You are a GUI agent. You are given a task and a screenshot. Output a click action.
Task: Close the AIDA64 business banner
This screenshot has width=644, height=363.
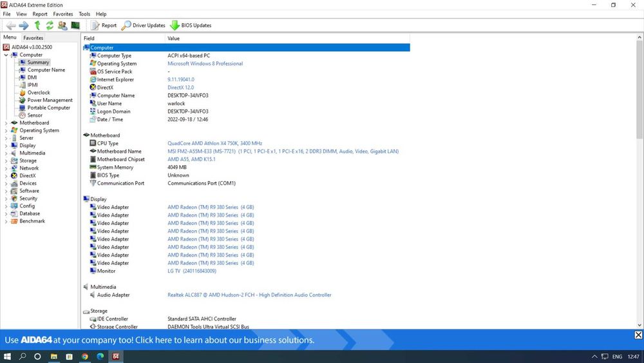(638, 335)
